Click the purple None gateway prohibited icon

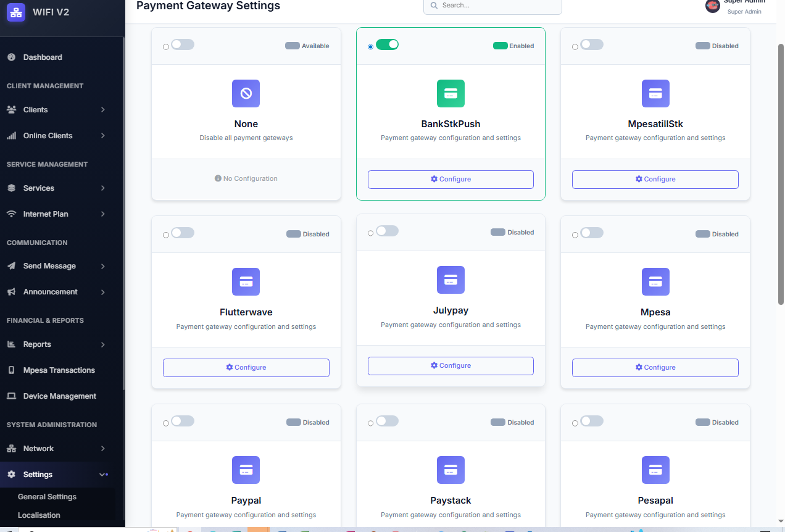[246, 94]
